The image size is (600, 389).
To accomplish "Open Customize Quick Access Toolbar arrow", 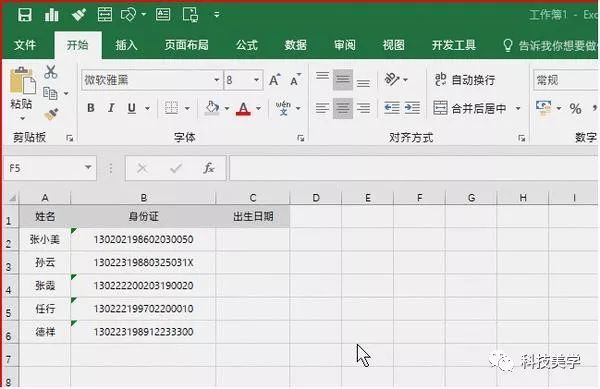I will click(217, 15).
